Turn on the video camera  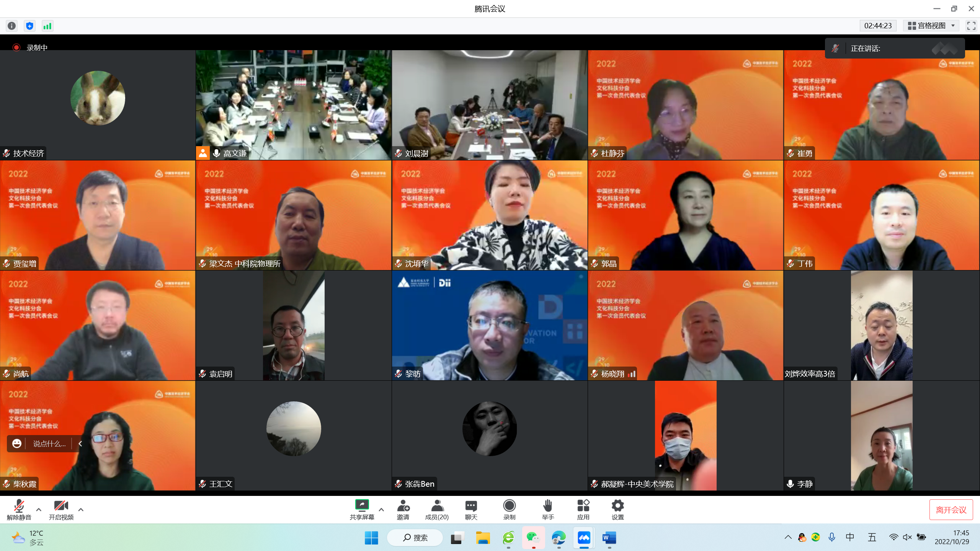pos(61,505)
